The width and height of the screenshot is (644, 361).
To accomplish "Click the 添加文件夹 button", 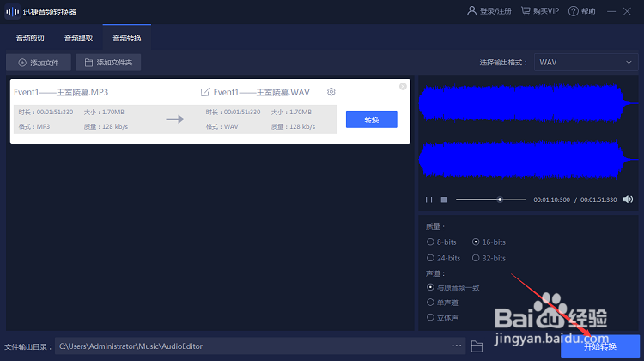I will coord(108,63).
